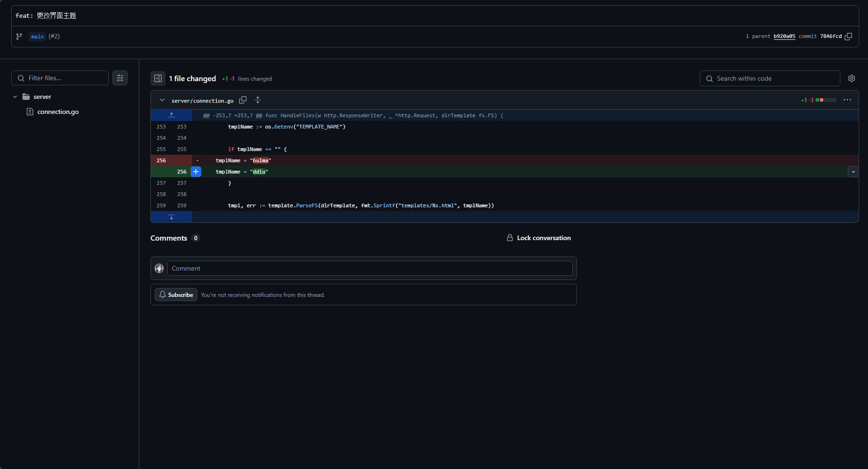Click the hunk header @@ -253,7 +253,7 line
The width and height of the screenshot is (868, 469).
353,115
